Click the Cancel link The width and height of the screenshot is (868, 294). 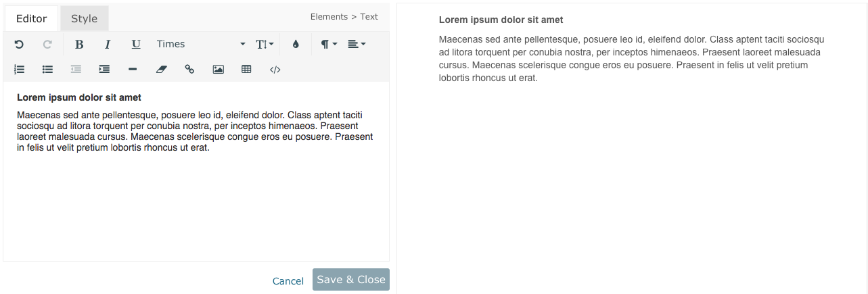[x=288, y=281]
